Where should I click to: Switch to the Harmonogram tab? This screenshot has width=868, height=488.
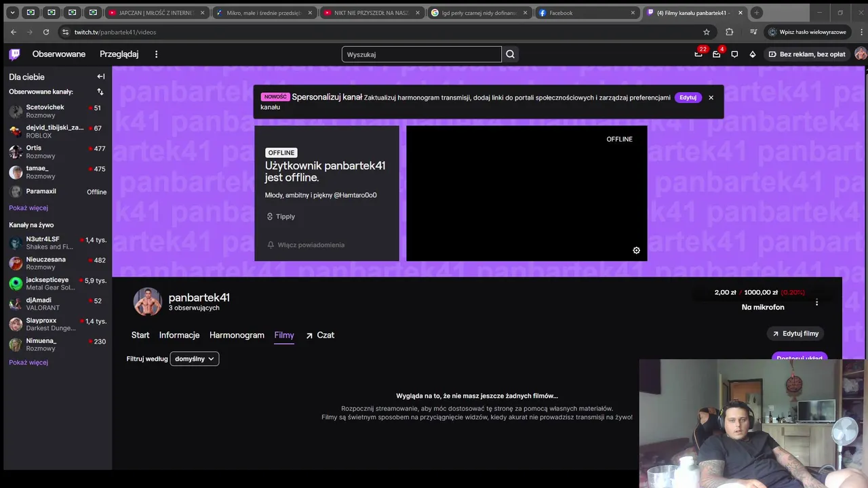(x=237, y=335)
